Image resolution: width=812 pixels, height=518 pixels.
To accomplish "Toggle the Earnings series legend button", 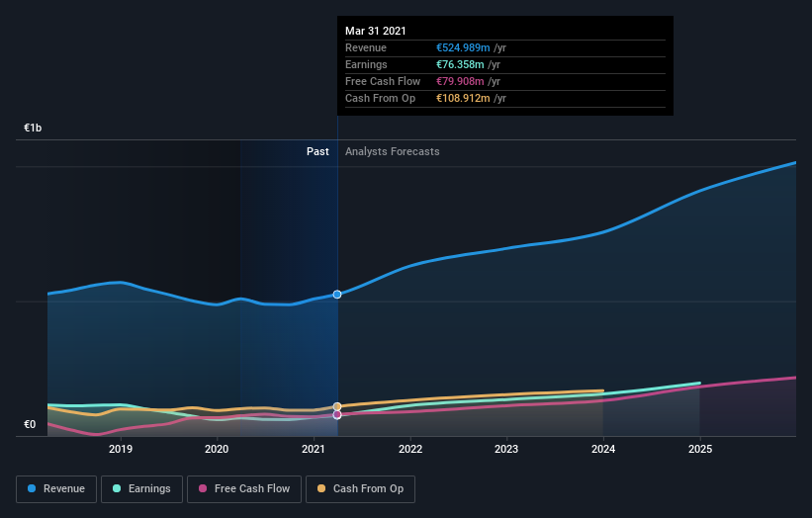I will click(x=141, y=489).
